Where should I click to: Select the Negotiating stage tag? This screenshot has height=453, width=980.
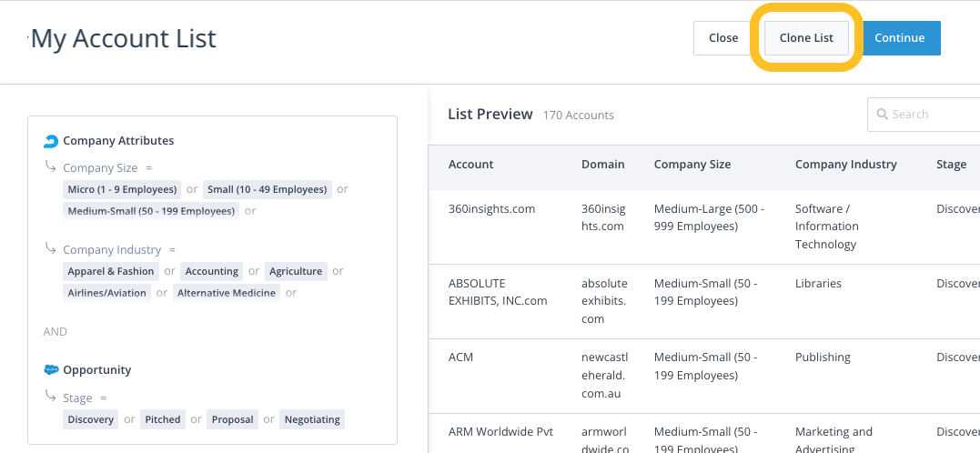[x=312, y=419]
